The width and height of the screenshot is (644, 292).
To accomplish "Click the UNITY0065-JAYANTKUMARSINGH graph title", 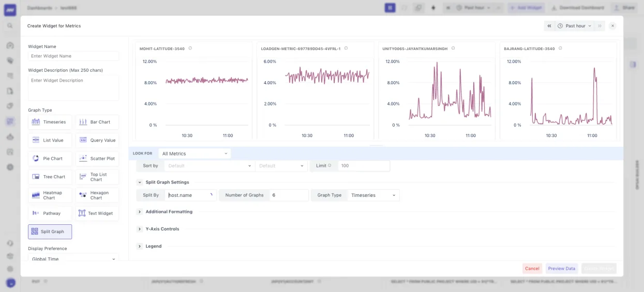I will tap(415, 49).
